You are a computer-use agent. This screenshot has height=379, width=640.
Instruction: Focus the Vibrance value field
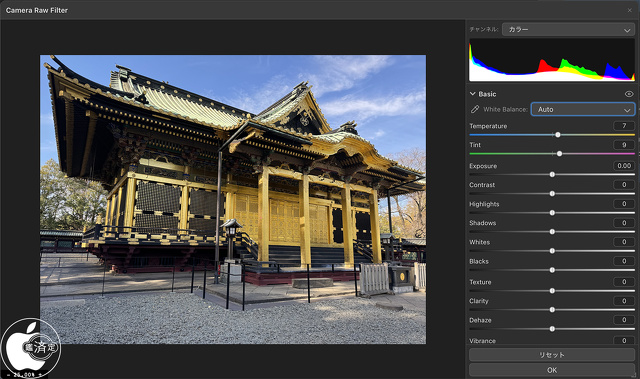(x=624, y=340)
